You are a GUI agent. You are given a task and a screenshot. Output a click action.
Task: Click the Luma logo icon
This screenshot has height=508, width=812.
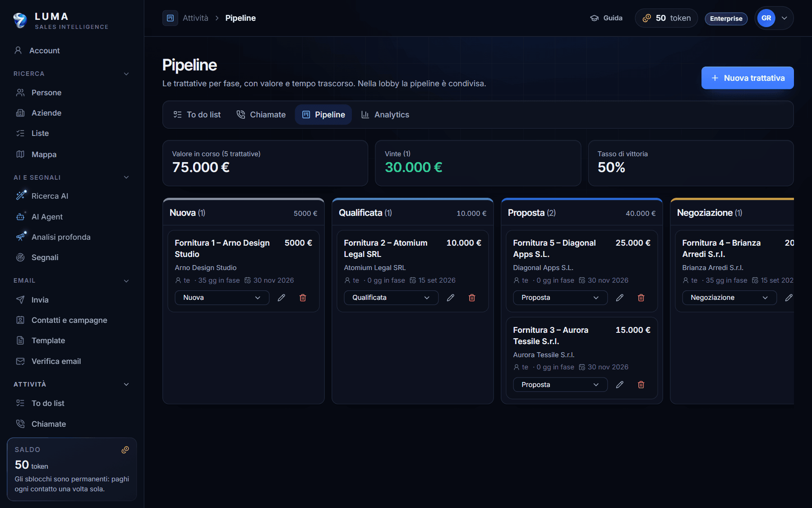coord(20,20)
